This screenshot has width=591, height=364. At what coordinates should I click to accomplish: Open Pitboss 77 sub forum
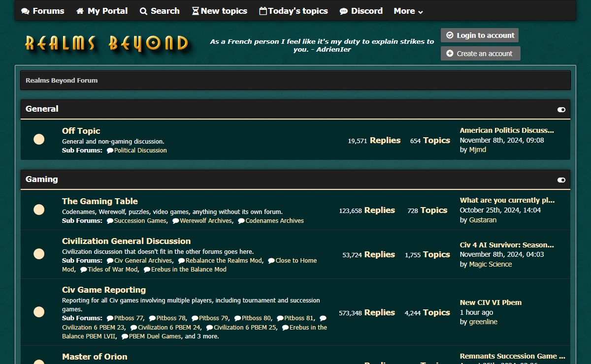point(129,318)
